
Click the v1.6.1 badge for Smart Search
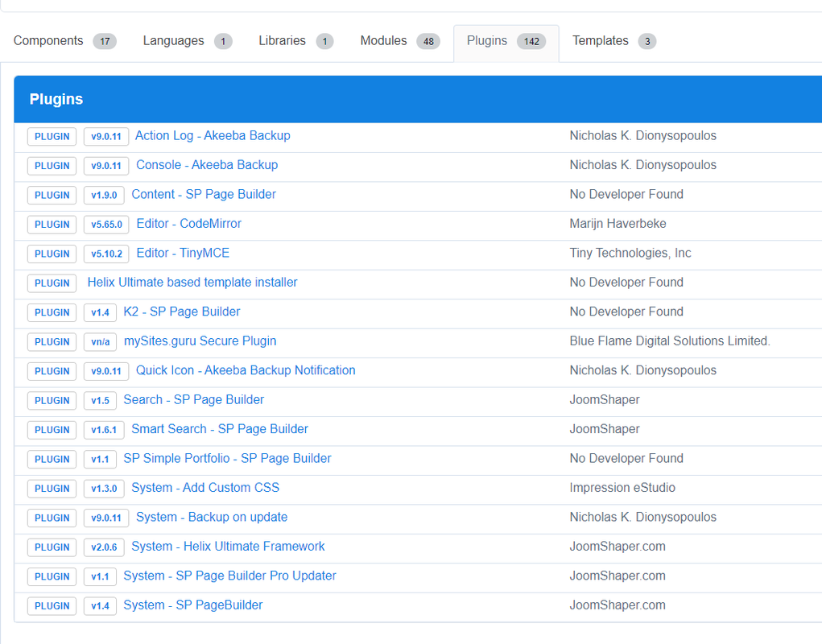104,430
